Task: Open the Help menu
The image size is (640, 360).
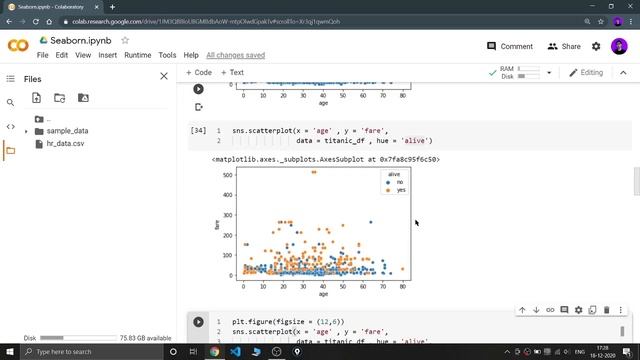Action: click(x=191, y=55)
